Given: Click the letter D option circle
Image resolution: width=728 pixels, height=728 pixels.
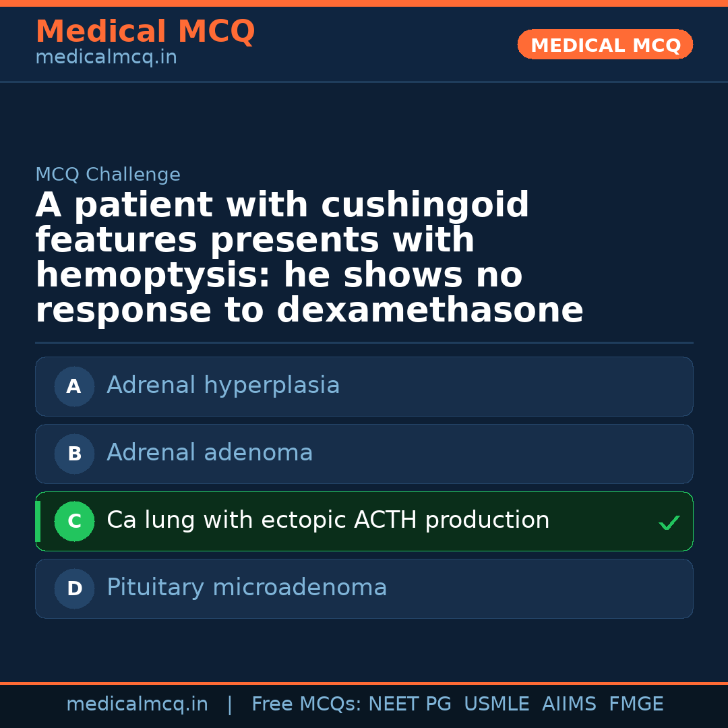Looking at the screenshot, I should (74, 588).
